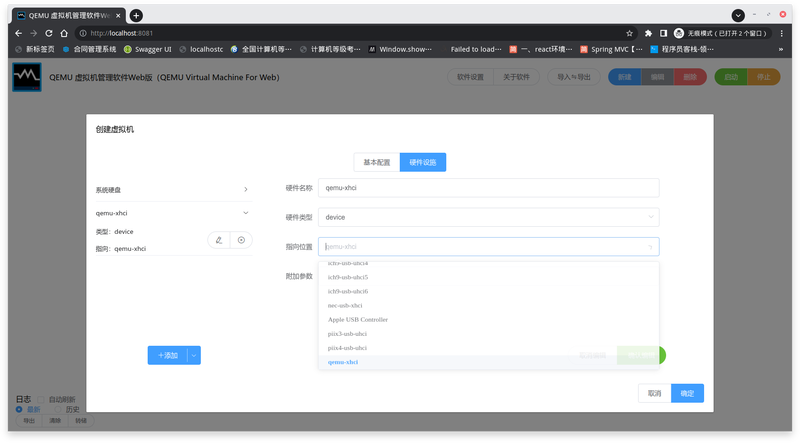
Task: Click the site info icon in address bar
Action: 83,33
